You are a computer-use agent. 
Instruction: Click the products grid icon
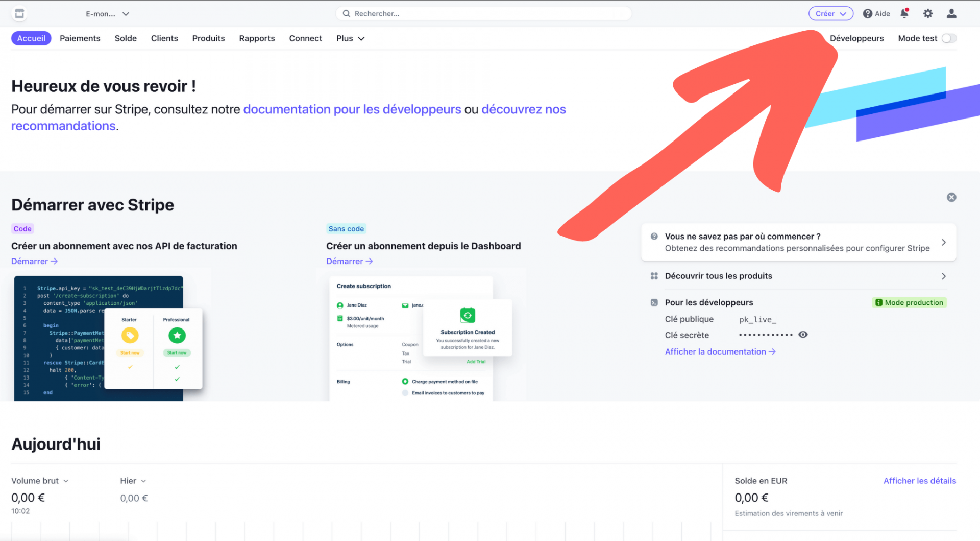point(654,276)
